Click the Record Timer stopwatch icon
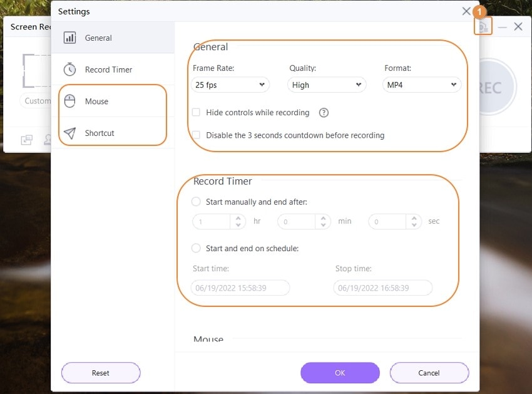Image resolution: width=532 pixels, height=394 pixels. click(70, 70)
